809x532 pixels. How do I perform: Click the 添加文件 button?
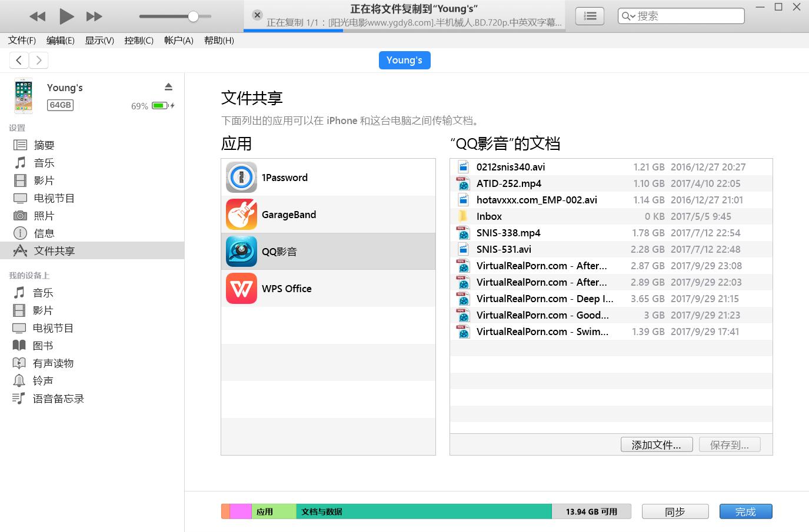[656, 444]
